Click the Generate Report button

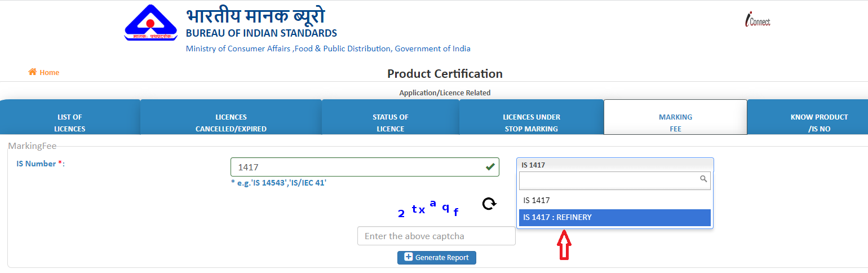pyautogui.click(x=437, y=257)
